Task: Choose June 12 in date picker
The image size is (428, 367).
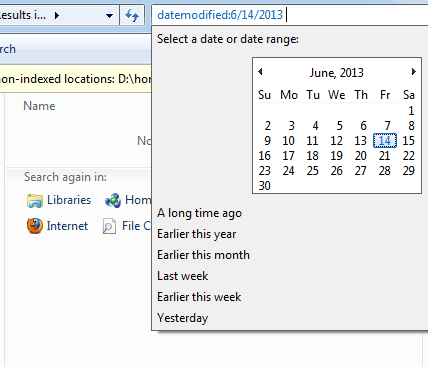Action: tap(336, 141)
